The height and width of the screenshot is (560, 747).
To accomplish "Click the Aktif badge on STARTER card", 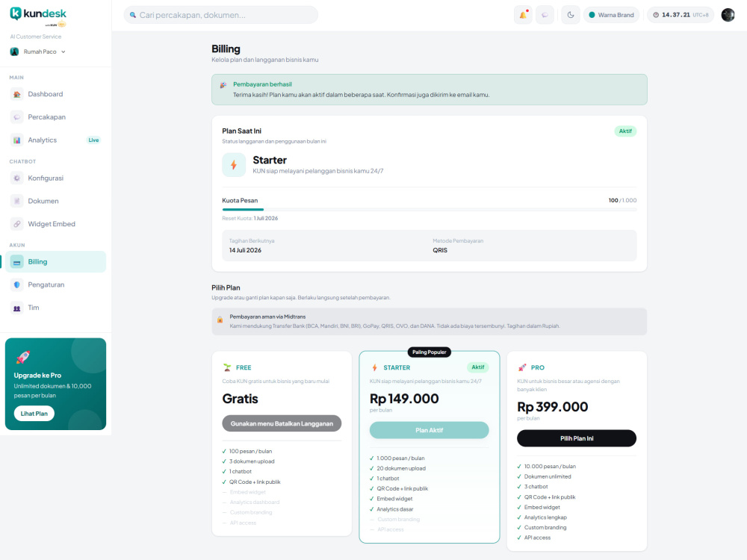I will pos(477,367).
